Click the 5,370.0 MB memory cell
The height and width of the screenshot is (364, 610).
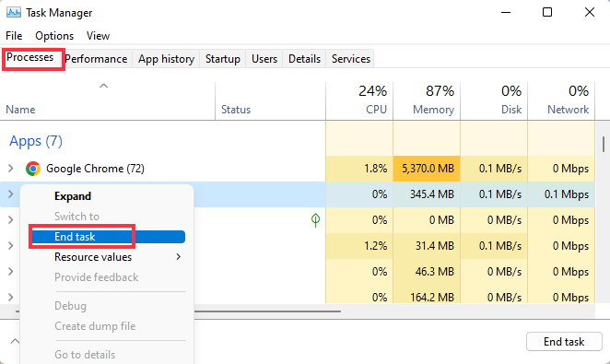click(427, 169)
